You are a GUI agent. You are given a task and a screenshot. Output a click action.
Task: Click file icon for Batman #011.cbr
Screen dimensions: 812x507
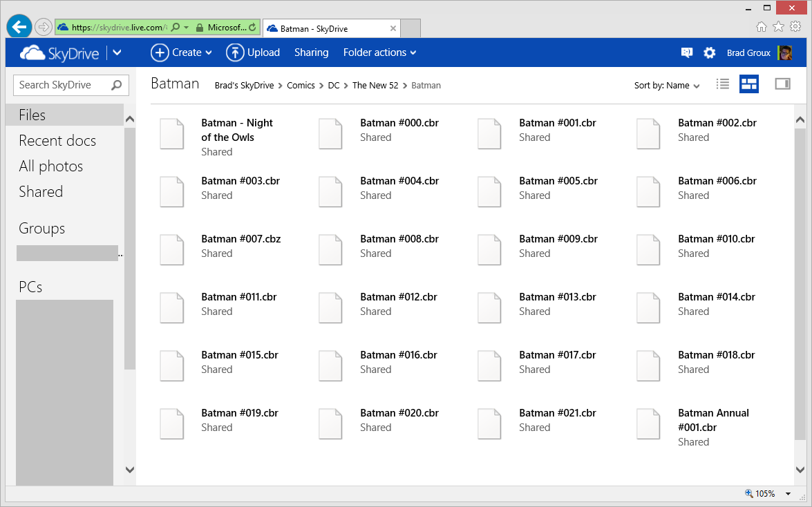[x=172, y=307]
